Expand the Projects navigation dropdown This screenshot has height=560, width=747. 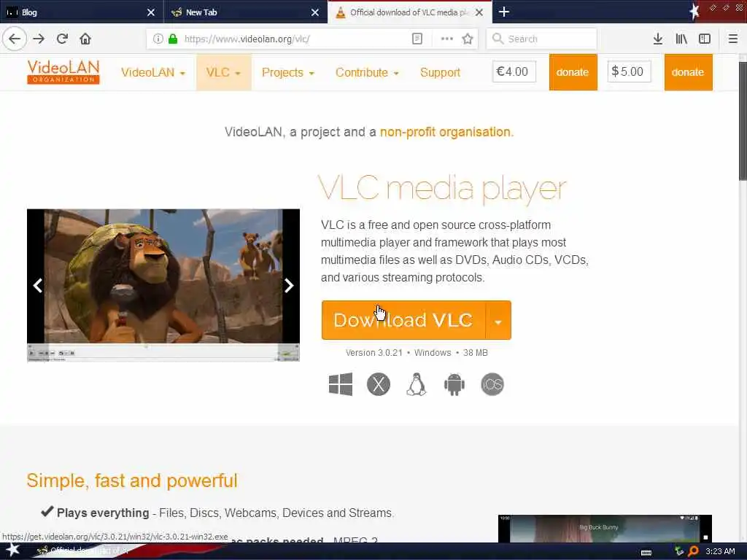click(x=287, y=72)
